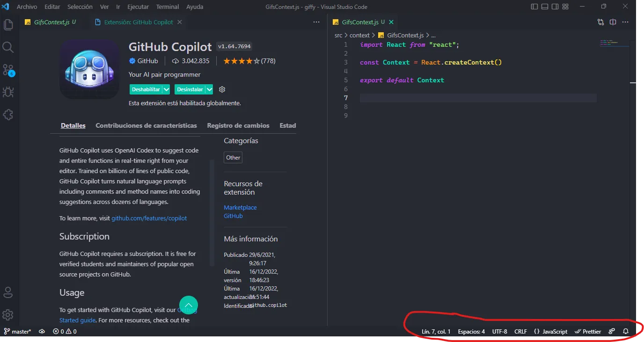Open the customize layout icon
The width and height of the screenshot is (644, 342).
point(566,7)
